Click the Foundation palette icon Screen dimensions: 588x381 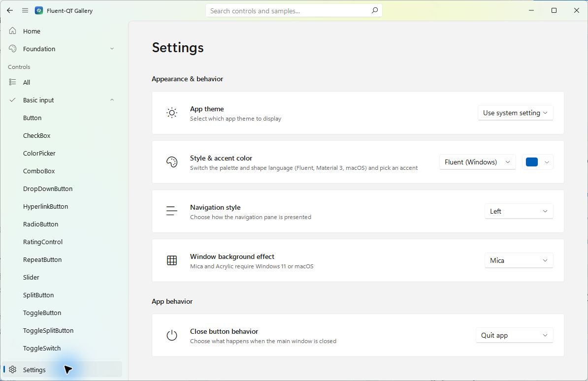(13, 49)
